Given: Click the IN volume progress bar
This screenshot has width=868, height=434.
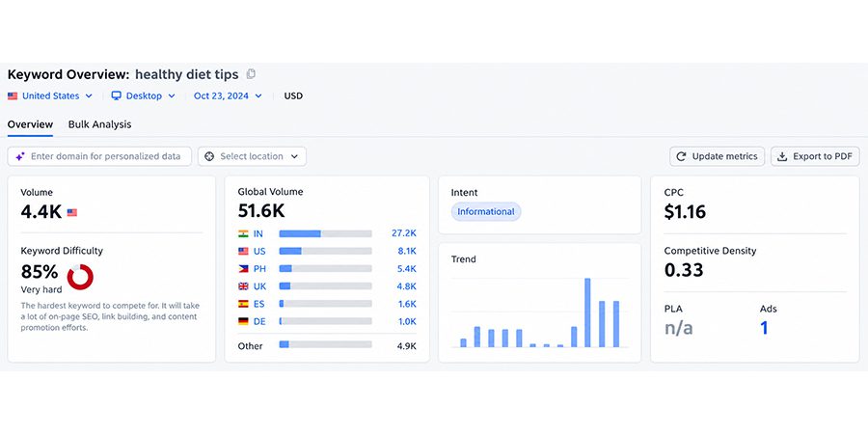Looking at the screenshot, I should [x=326, y=233].
